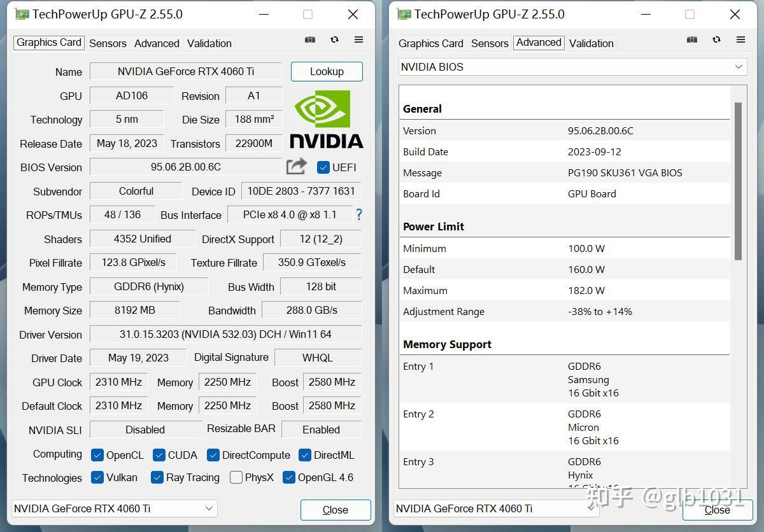The height and width of the screenshot is (532, 764).
Task: Click refresh icon in left GPU-Z window
Action: [x=334, y=39]
